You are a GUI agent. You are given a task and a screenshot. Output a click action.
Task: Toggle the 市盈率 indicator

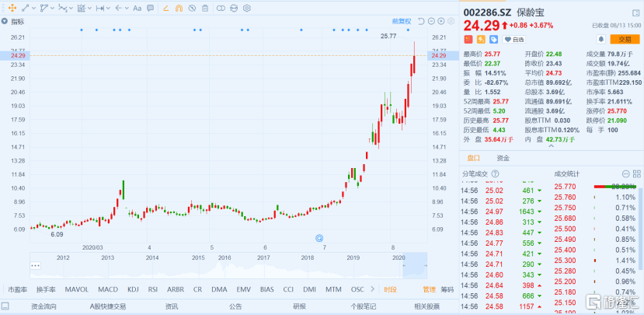click(x=18, y=289)
